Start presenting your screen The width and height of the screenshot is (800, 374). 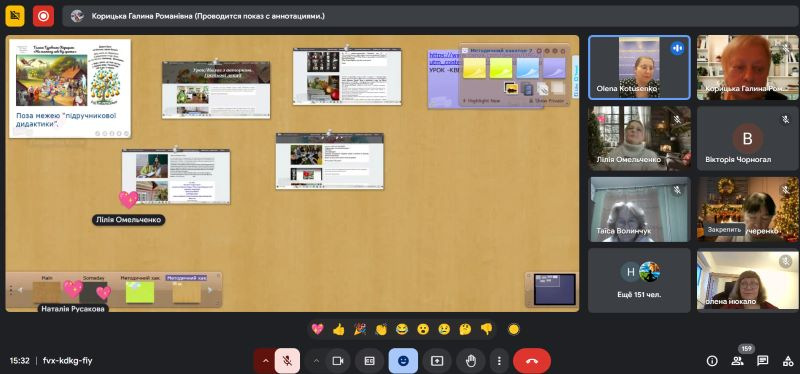437,361
